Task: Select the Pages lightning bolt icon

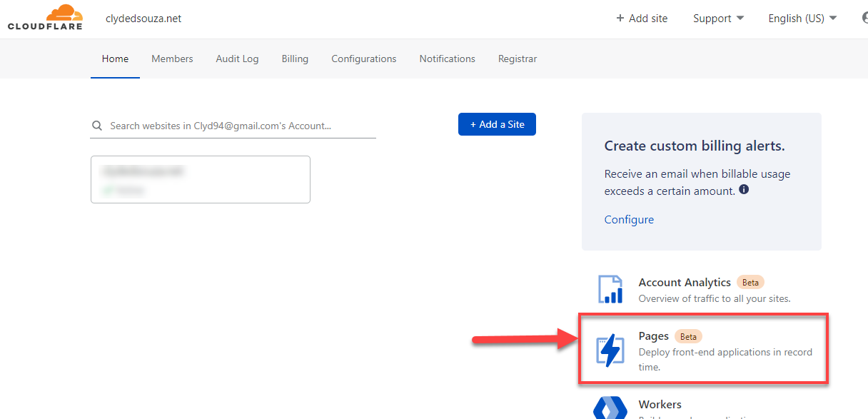Action: click(610, 350)
